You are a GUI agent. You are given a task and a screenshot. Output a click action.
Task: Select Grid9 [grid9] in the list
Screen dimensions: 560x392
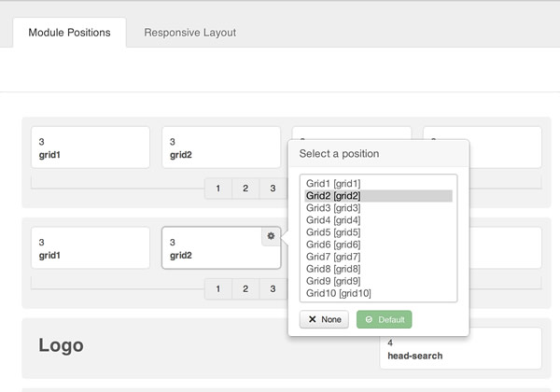[x=333, y=281]
